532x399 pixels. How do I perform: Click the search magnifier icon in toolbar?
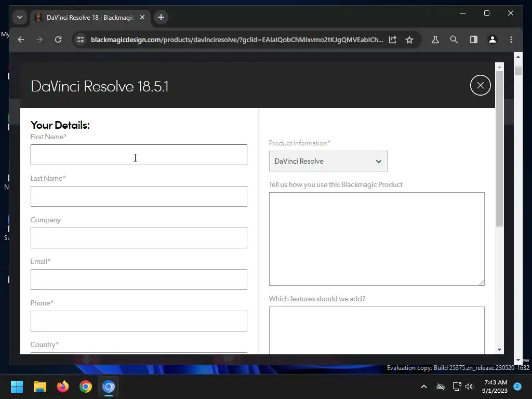point(454,39)
